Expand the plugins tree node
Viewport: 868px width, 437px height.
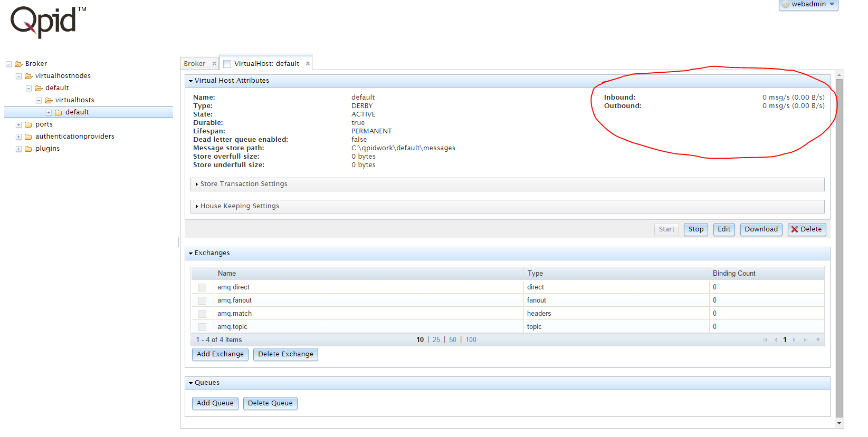click(18, 149)
